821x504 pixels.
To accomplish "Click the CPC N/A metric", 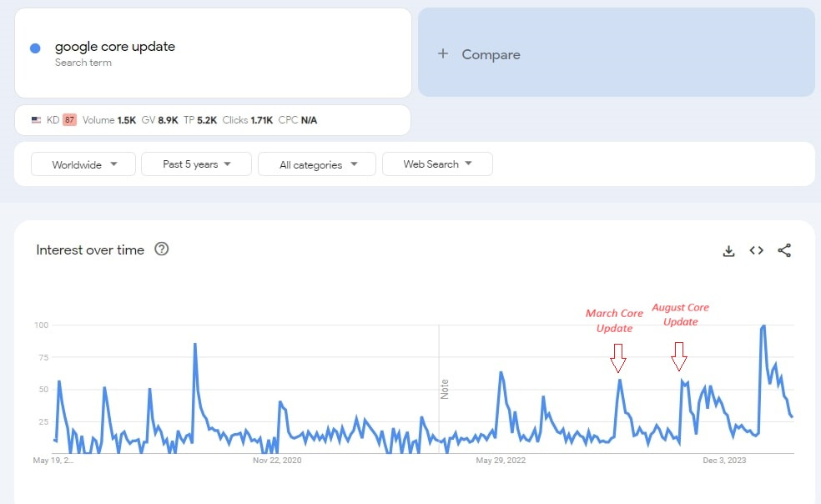I will 297,120.
